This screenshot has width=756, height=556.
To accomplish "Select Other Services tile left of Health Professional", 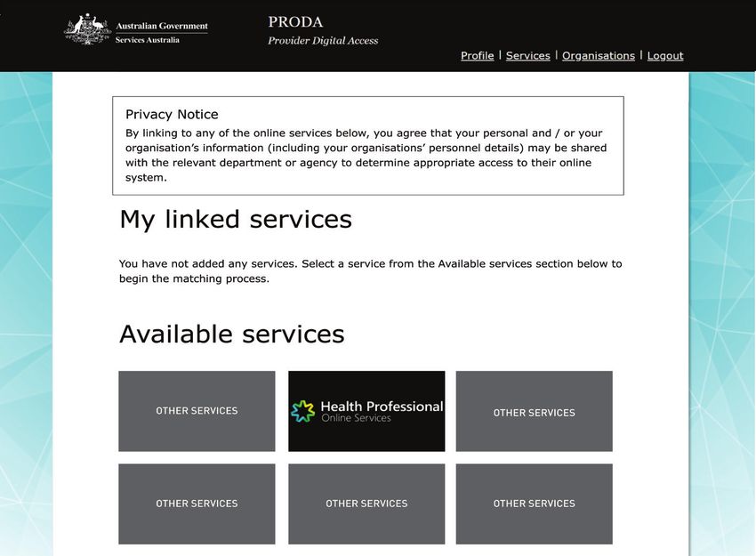I will 197,411.
